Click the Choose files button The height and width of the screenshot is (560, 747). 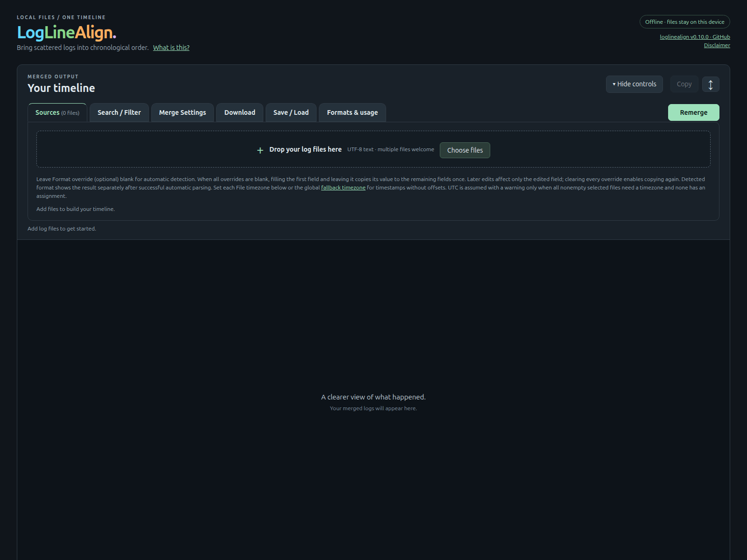point(465,150)
